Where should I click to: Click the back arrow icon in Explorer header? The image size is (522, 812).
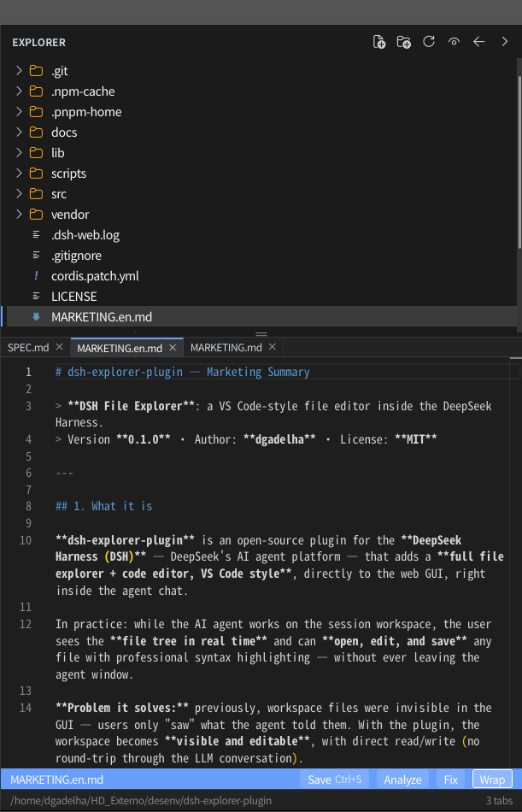[x=479, y=42]
